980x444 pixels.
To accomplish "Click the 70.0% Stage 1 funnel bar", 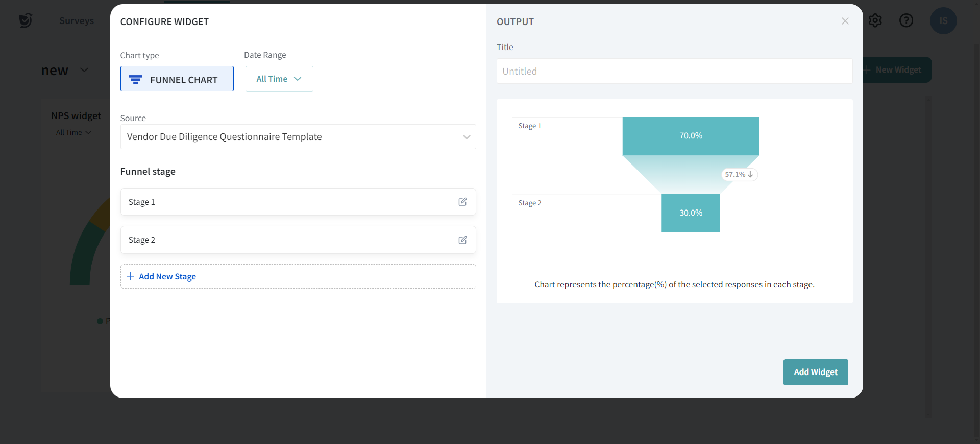I will (x=690, y=136).
